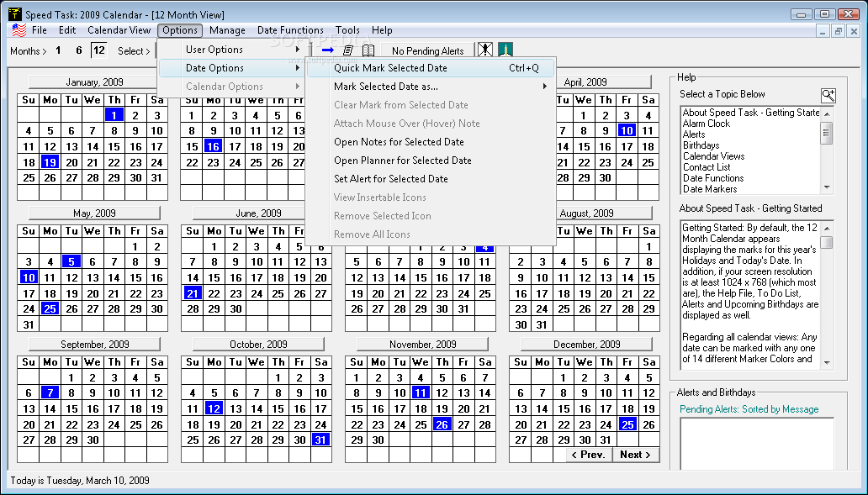Click the No Pending Alerts button

pyautogui.click(x=428, y=51)
